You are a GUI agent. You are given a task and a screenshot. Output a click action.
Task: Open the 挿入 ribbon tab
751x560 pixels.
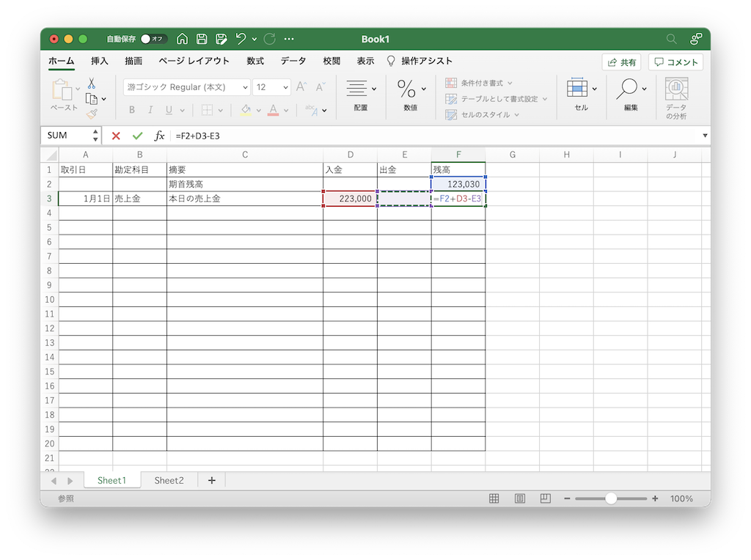100,62
